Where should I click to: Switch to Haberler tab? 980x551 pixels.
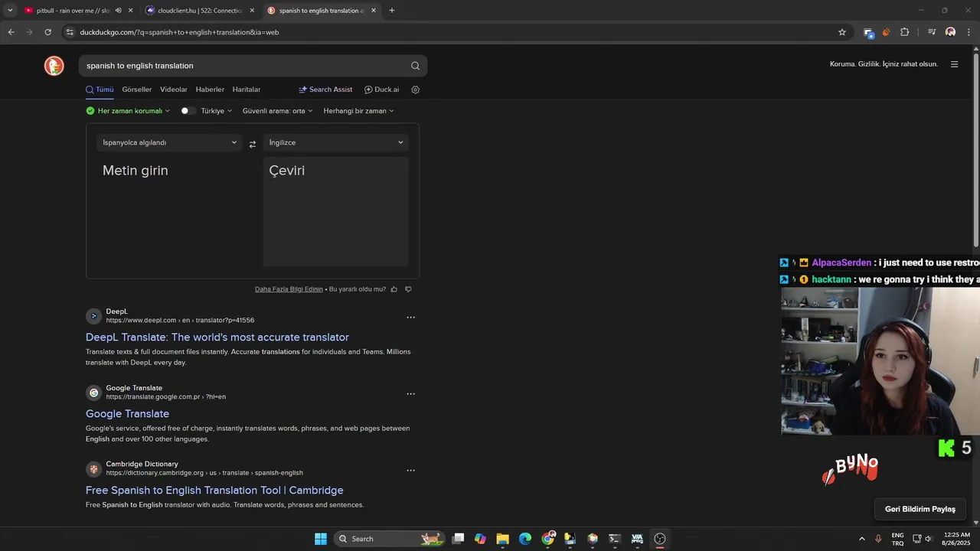[x=210, y=90]
